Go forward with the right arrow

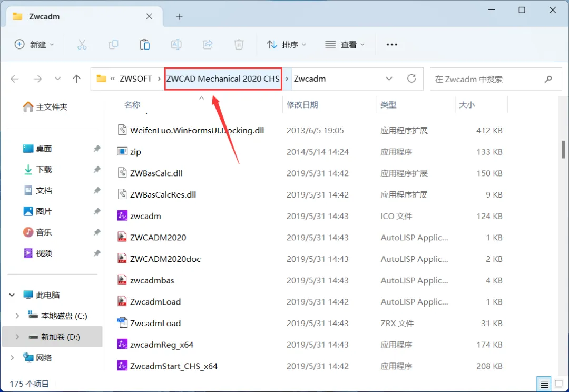point(38,79)
